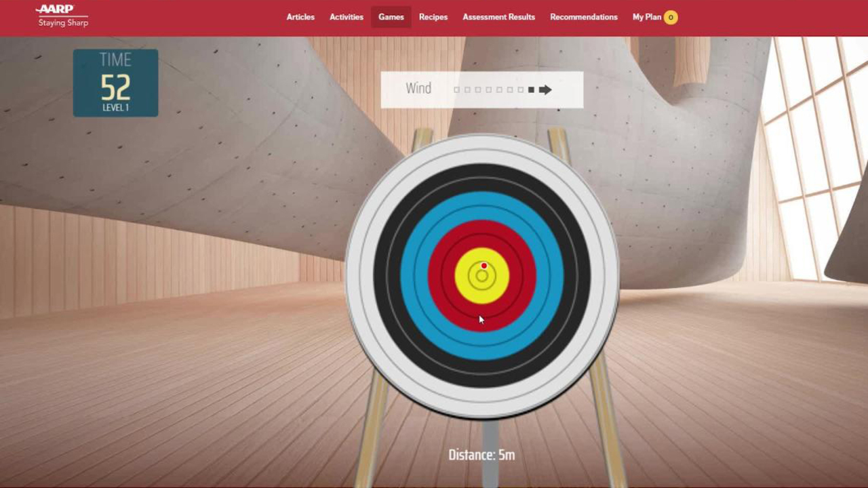This screenshot has width=868, height=488.
Task: Select the Games tab
Action: pos(391,17)
